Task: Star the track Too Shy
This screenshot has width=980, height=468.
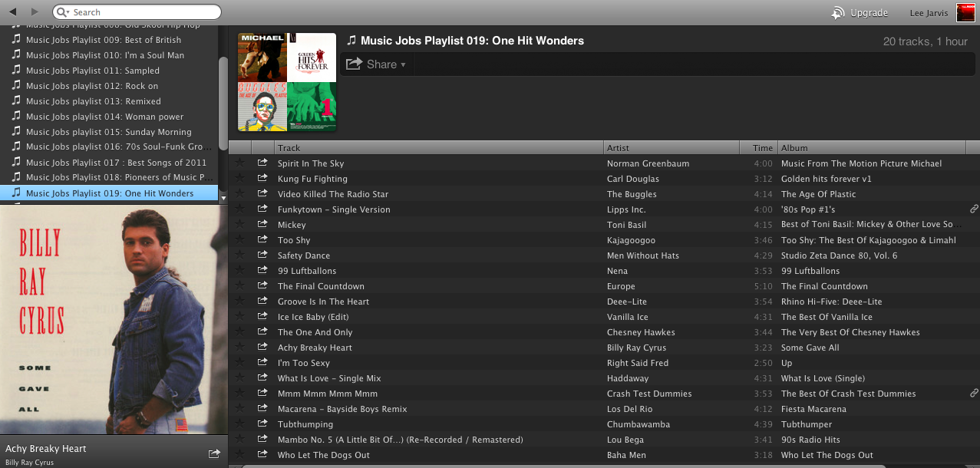Action: tap(239, 239)
